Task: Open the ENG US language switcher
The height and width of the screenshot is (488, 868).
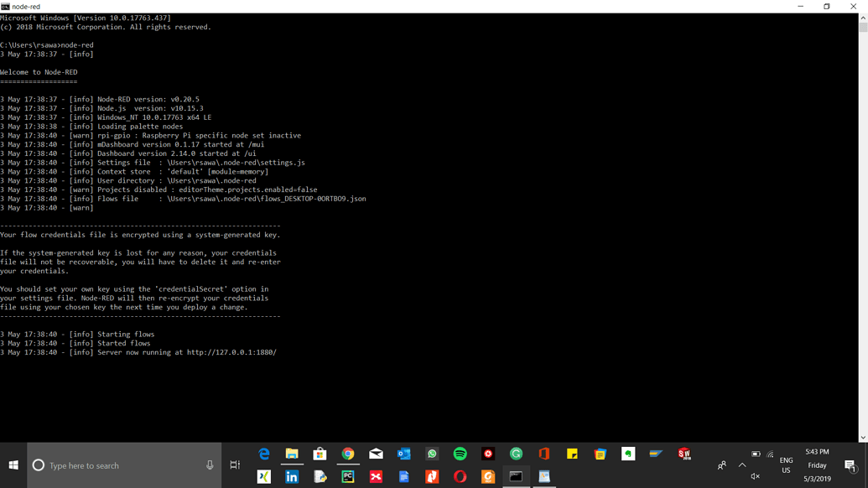Action: pyautogui.click(x=787, y=465)
